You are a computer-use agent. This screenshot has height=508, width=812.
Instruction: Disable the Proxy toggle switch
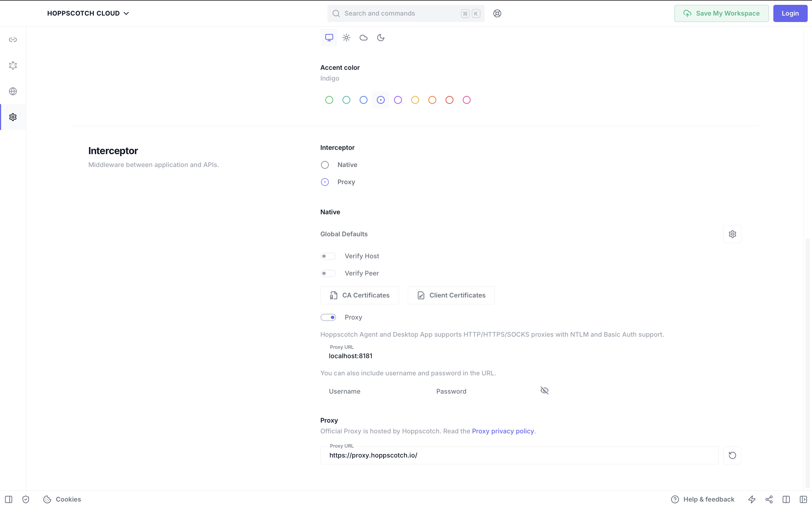pos(328,317)
